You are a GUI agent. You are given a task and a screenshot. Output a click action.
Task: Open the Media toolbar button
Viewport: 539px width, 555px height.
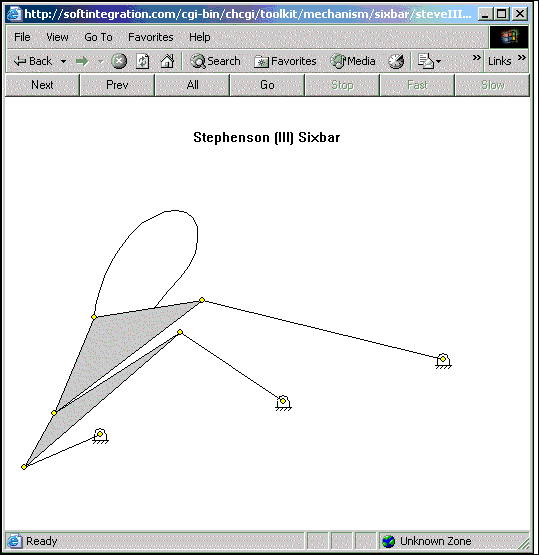pos(353,61)
